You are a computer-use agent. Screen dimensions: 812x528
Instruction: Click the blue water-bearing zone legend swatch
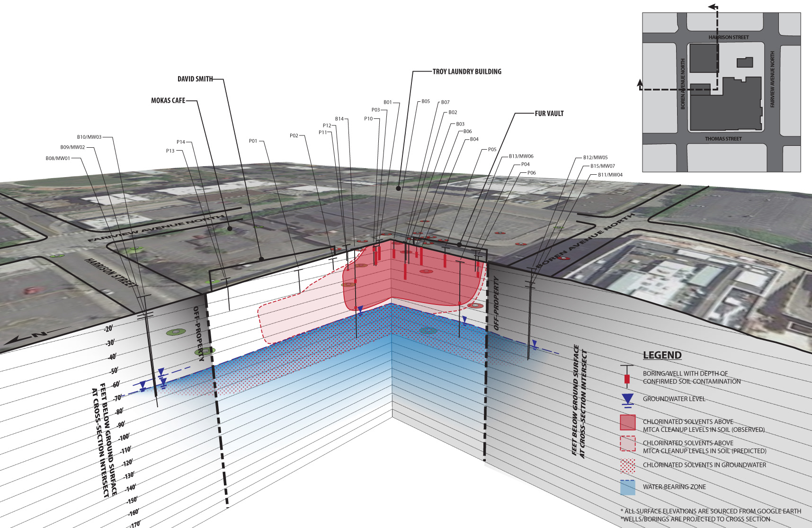[x=628, y=488]
